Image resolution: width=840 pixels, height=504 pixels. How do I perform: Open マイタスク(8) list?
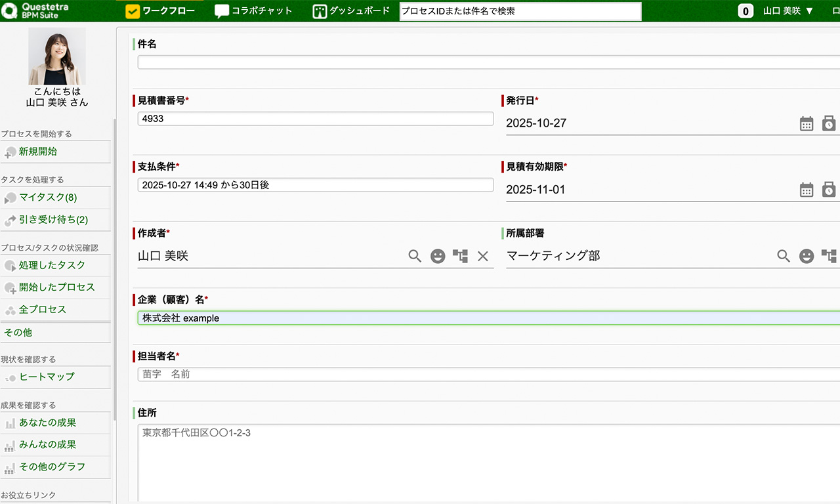pyautogui.click(x=48, y=198)
